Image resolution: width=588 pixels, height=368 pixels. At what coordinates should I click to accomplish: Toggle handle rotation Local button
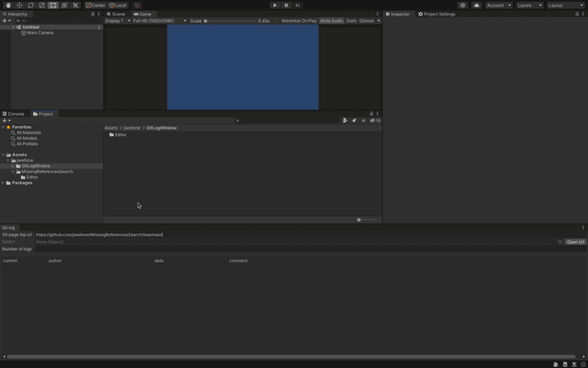pyautogui.click(x=118, y=6)
